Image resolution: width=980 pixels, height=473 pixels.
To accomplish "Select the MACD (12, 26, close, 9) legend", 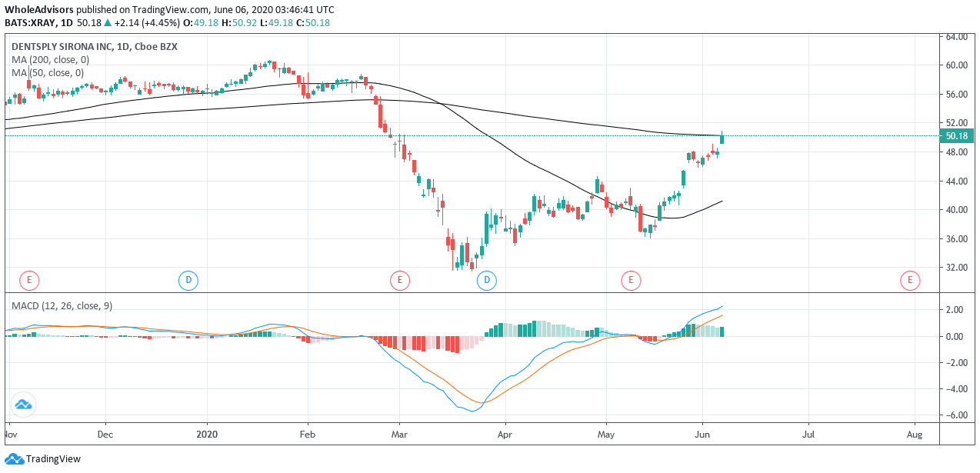I will coord(62,306).
